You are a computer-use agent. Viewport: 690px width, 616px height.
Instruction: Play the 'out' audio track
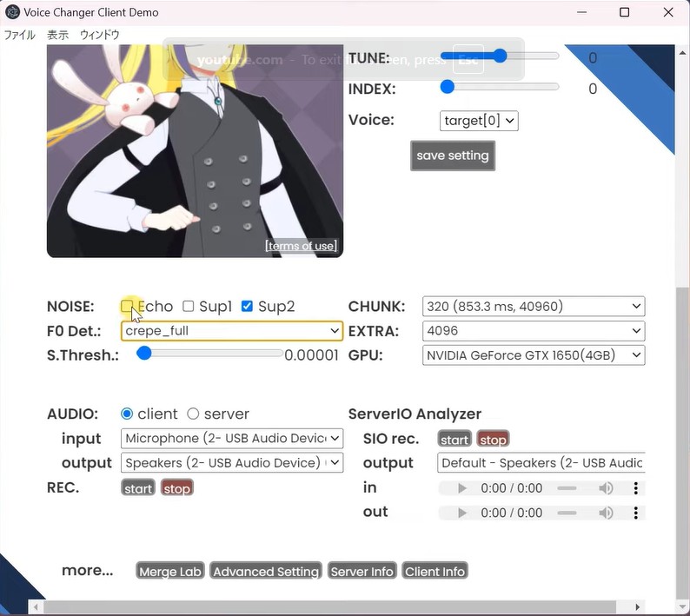[x=462, y=513]
